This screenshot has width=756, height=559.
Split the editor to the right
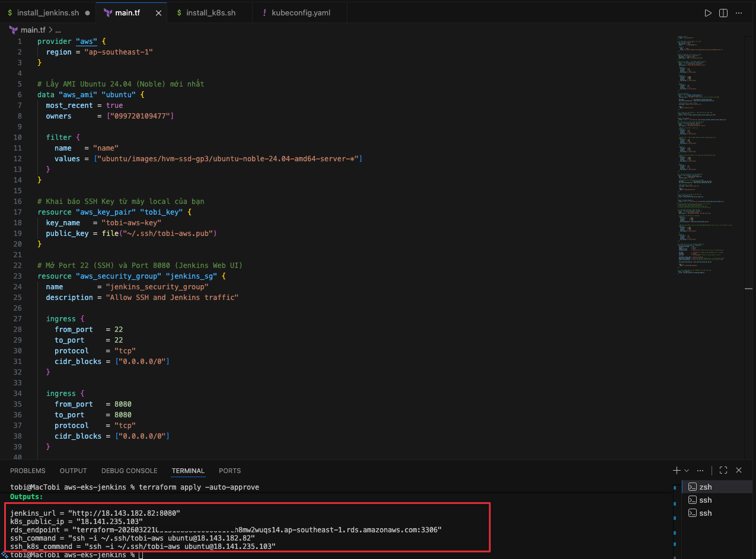723,13
